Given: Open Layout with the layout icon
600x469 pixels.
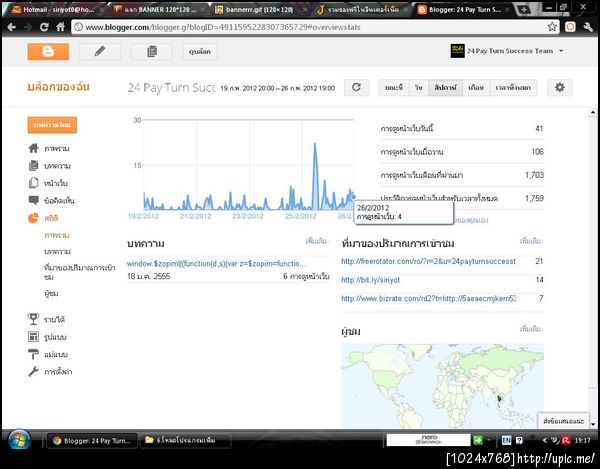Looking at the screenshot, I should point(34,337).
